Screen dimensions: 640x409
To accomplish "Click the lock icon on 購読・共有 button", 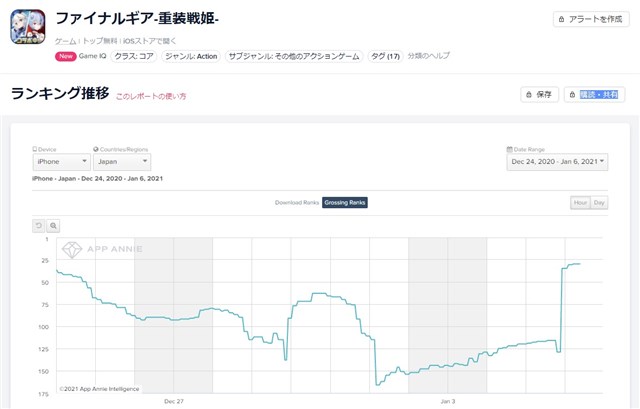I will (573, 95).
